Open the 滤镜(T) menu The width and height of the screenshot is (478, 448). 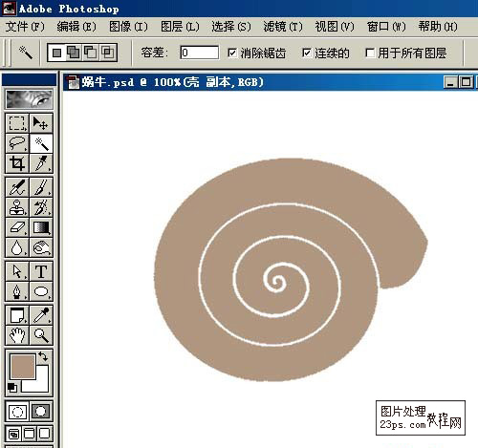click(283, 27)
